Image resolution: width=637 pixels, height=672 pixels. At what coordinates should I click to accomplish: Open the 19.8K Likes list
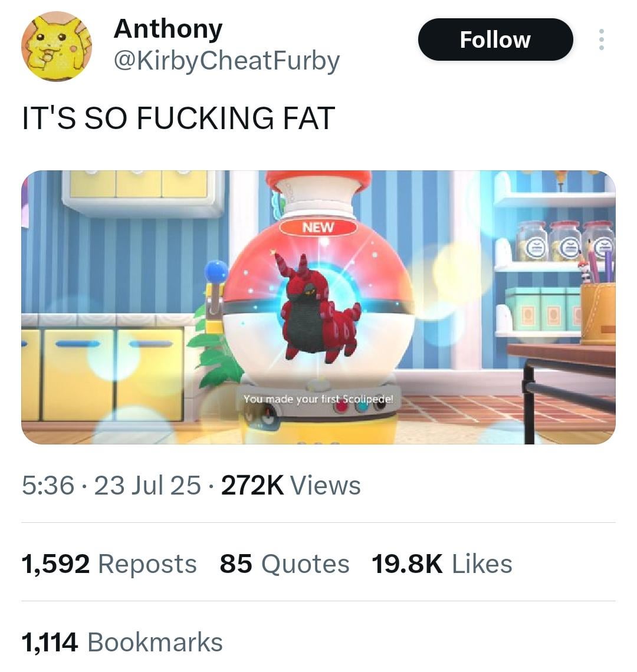pos(442,564)
